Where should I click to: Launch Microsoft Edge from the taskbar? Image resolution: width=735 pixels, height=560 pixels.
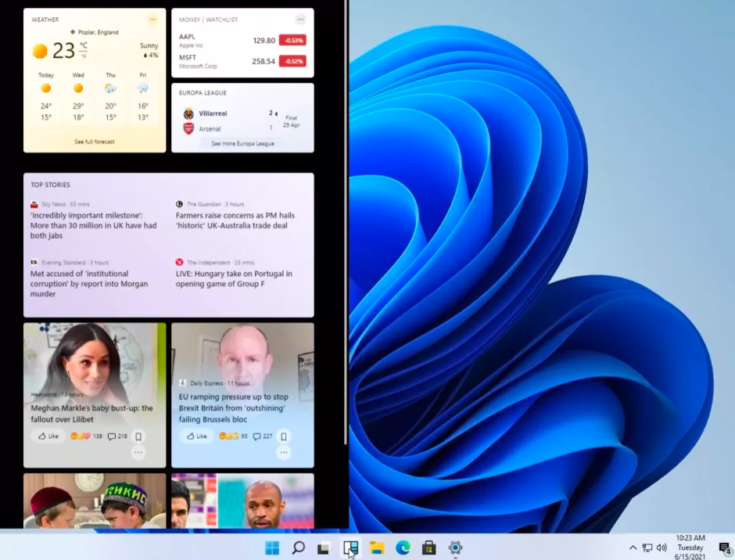pos(403,547)
